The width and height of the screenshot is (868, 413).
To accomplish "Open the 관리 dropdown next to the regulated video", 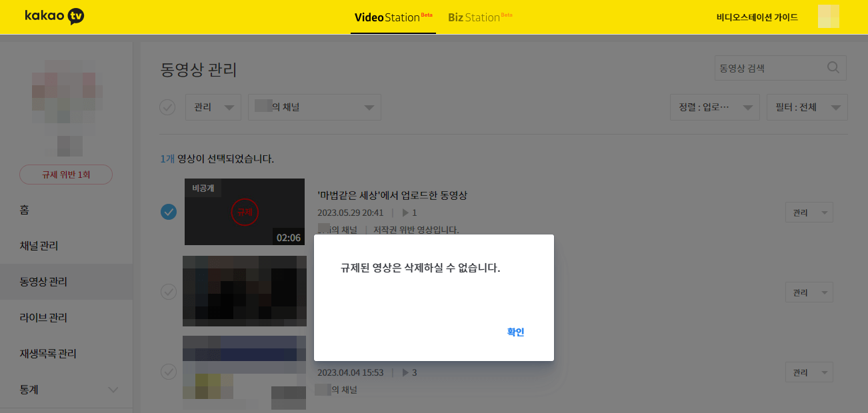I will point(809,212).
